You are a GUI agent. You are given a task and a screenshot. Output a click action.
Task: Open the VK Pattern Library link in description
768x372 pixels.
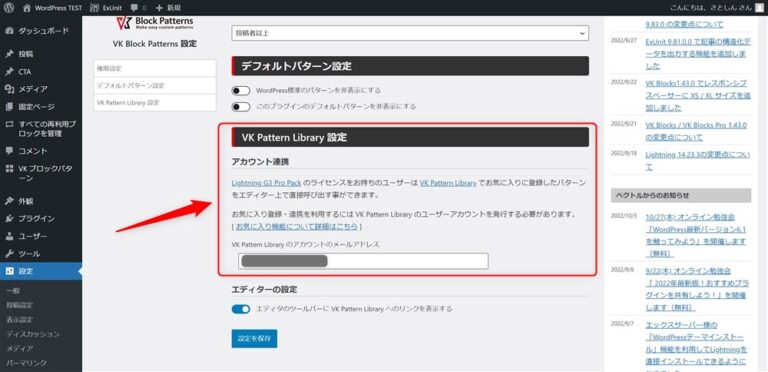(448, 183)
